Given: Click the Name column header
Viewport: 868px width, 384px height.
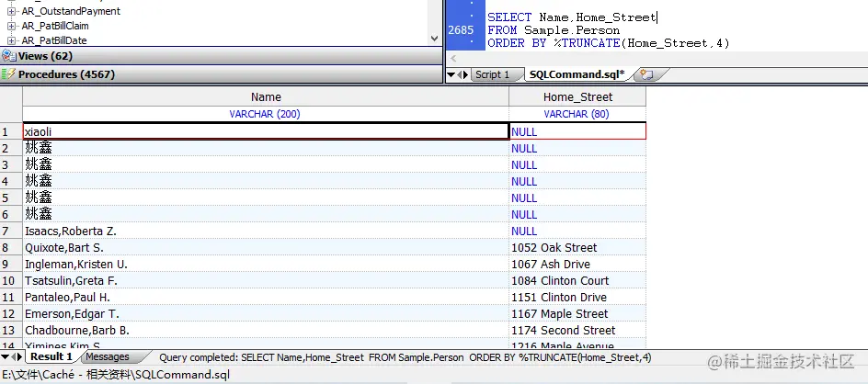Looking at the screenshot, I should coord(266,96).
